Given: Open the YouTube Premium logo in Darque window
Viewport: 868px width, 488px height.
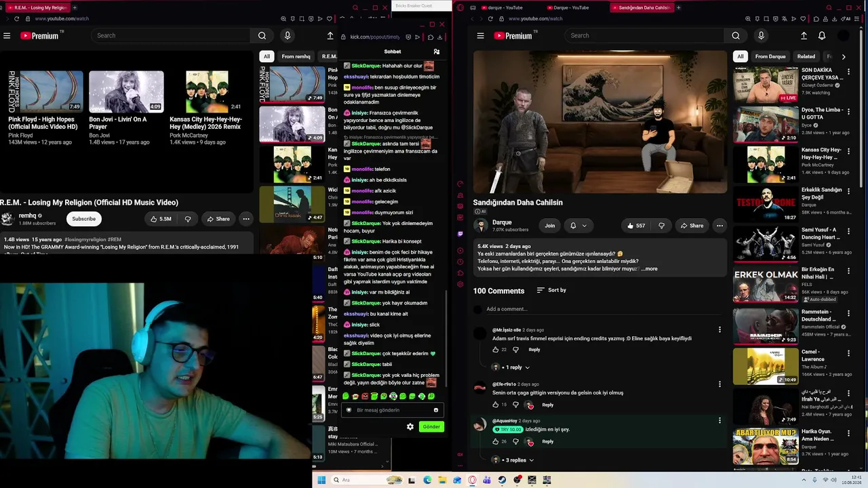Looking at the screenshot, I should coord(514,36).
